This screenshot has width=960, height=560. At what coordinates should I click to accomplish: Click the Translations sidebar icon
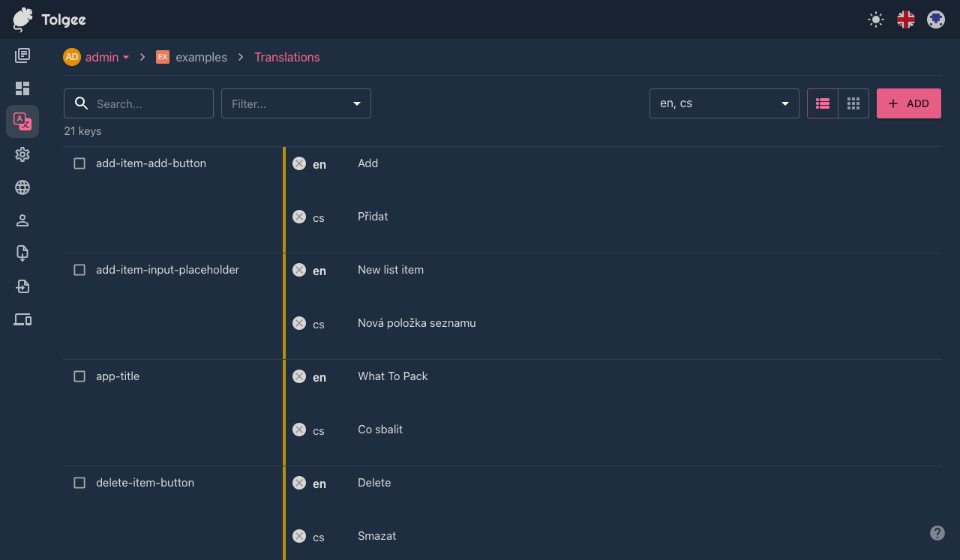coord(22,121)
